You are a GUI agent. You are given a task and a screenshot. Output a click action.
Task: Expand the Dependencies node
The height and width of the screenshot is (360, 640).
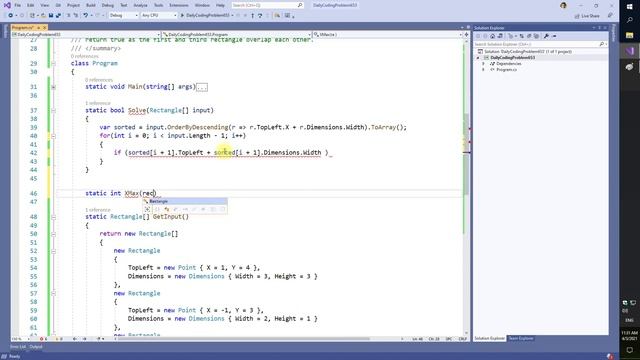click(483, 64)
